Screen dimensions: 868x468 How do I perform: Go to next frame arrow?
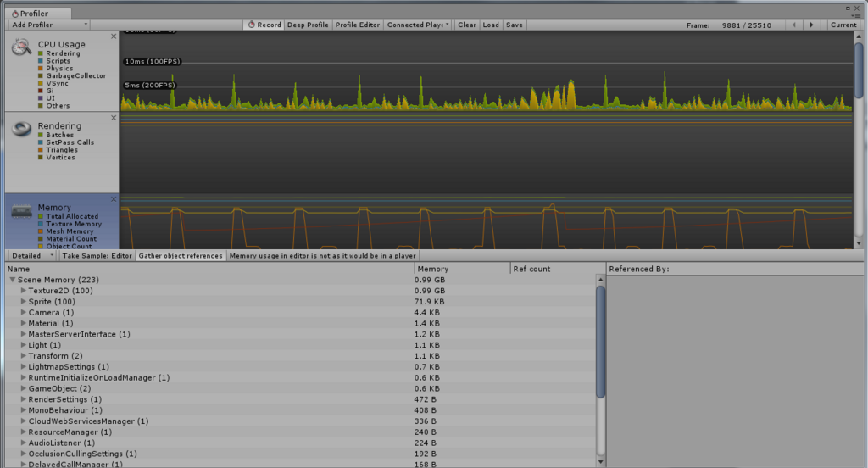pyautogui.click(x=811, y=25)
